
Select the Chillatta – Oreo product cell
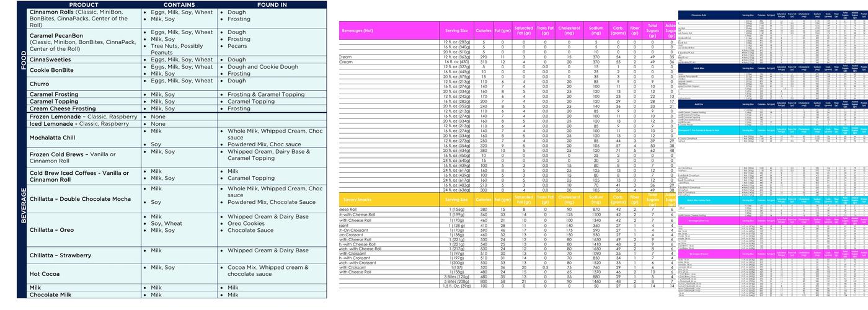click(84, 230)
